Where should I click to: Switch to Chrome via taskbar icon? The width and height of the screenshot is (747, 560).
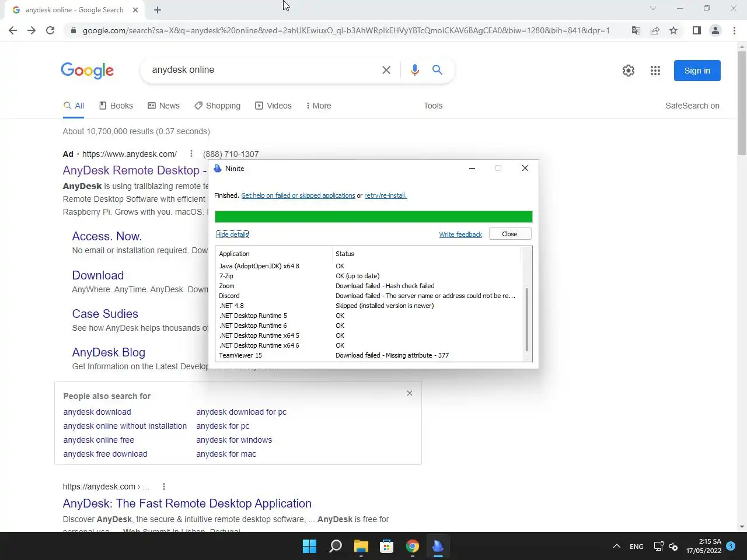coord(413,546)
